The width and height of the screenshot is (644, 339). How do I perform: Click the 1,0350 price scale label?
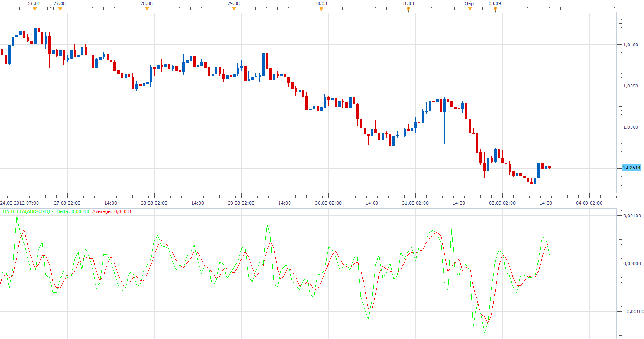[631, 86]
